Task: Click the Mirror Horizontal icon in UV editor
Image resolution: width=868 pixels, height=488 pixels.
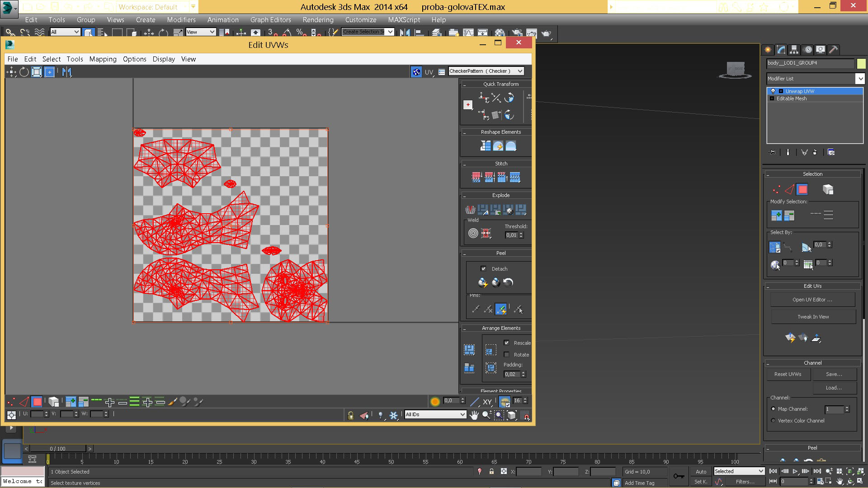Action: [x=67, y=72]
